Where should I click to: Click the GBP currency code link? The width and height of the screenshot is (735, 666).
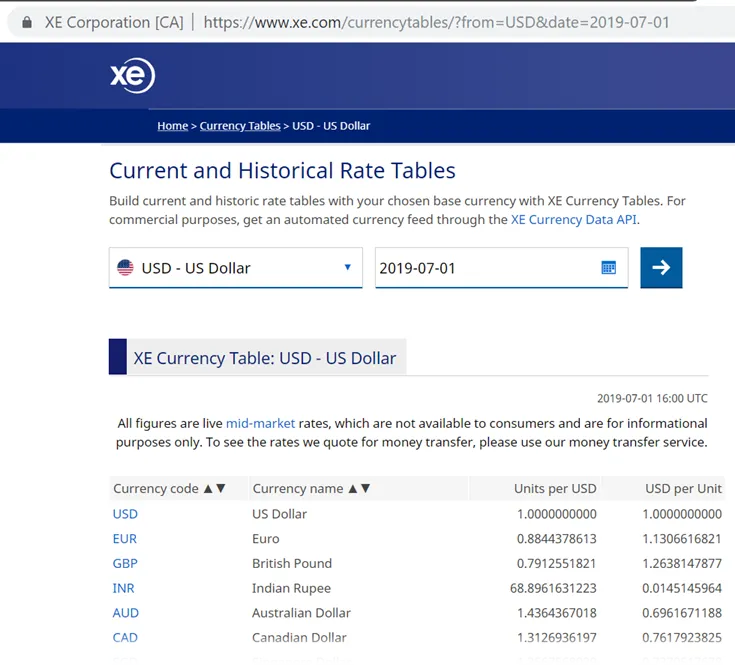point(125,563)
